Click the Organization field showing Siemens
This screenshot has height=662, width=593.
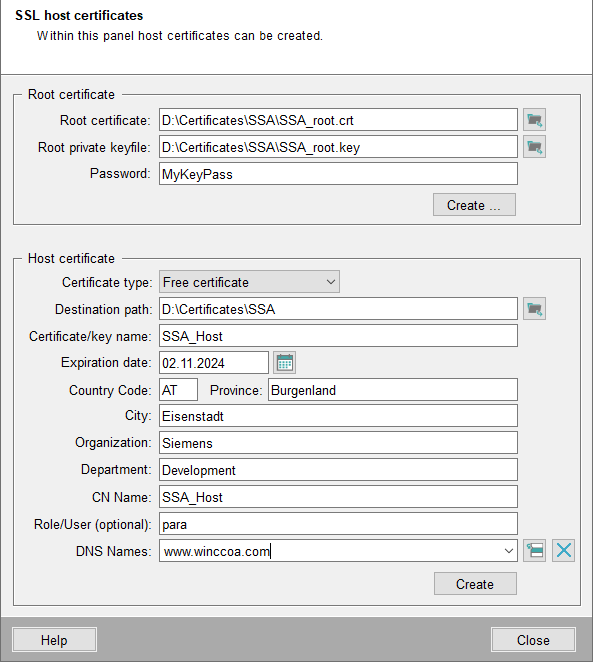click(x=338, y=443)
